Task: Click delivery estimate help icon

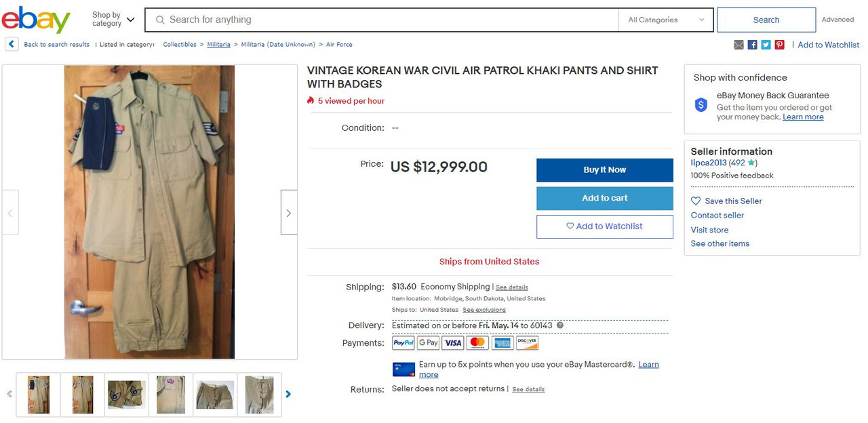Action: click(x=560, y=325)
